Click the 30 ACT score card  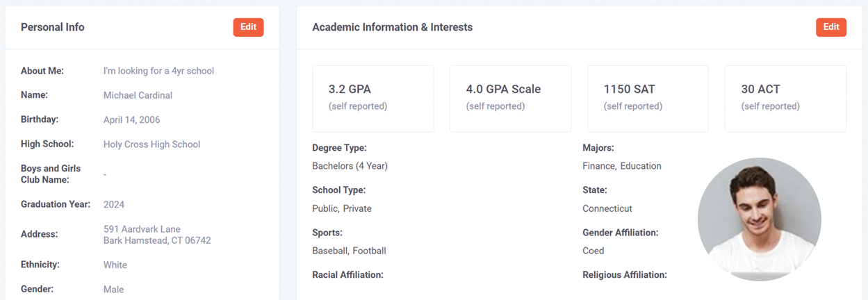click(785, 98)
